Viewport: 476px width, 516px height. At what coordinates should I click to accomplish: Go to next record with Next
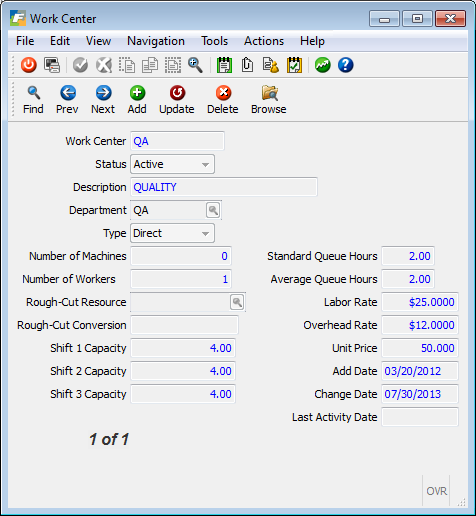click(x=103, y=100)
